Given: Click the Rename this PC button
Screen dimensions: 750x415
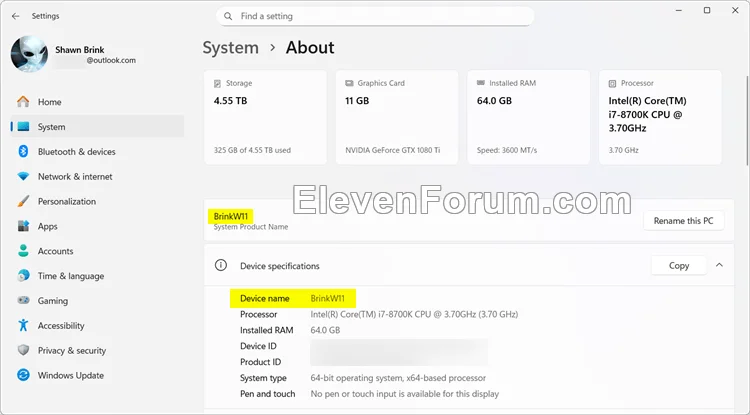Looking at the screenshot, I should point(684,221).
